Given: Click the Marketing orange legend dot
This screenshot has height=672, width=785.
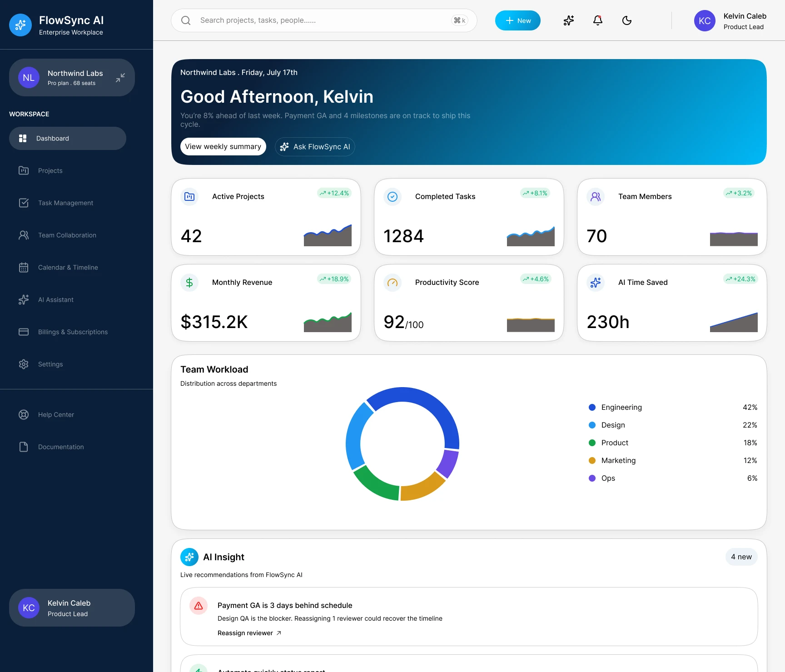Looking at the screenshot, I should 592,461.
